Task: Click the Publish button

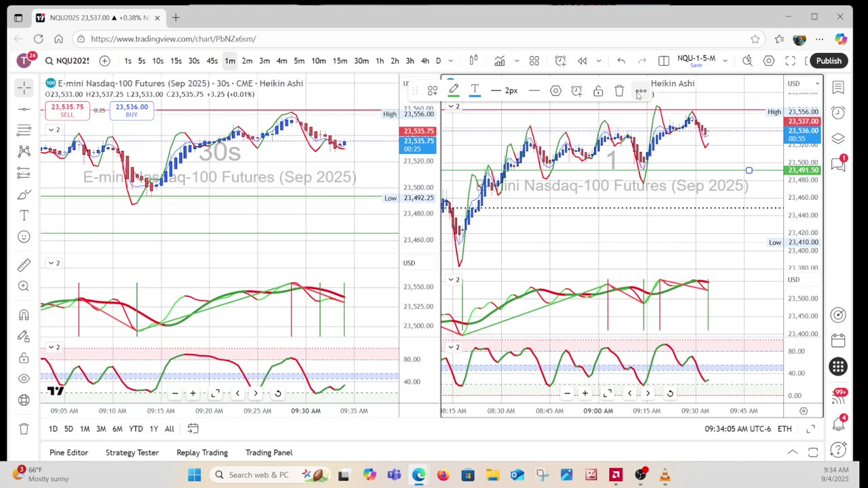Action: (828, 61)
